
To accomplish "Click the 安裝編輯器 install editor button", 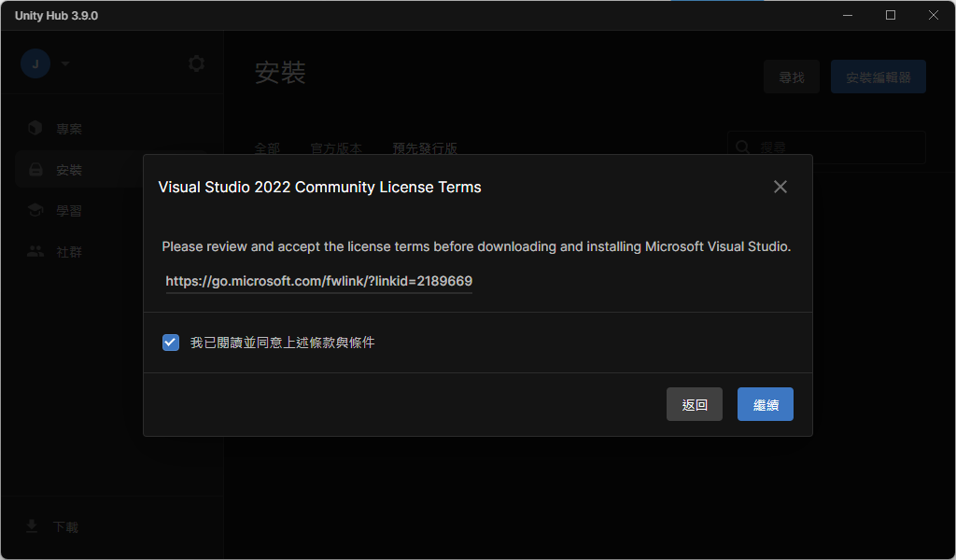I will [878, 77].
